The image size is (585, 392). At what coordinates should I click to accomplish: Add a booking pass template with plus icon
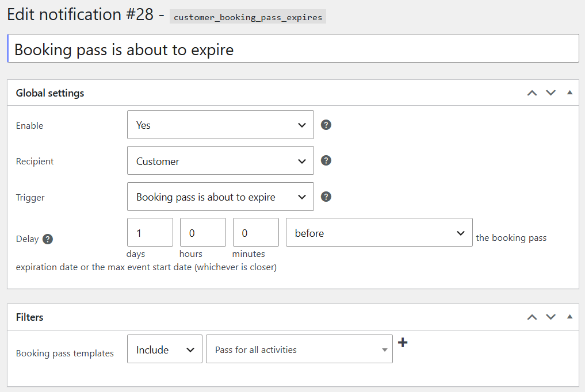403,343
